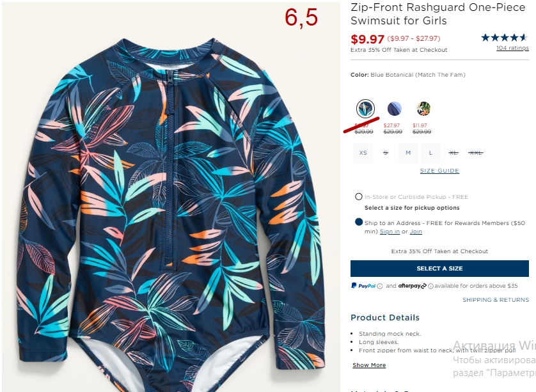Viewport: 536px width, 392px height.
Task: Click the PayPal logo
Action: tap(363, 286)
